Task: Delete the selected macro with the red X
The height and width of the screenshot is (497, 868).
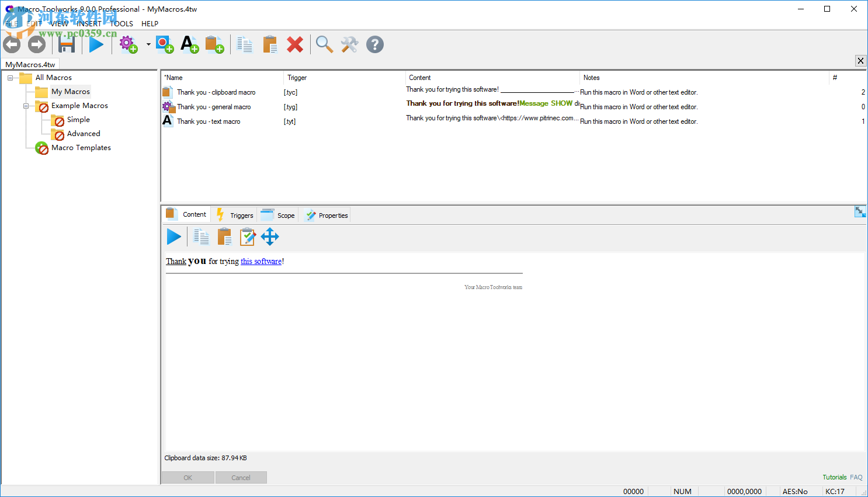Action: pos(295,44)
